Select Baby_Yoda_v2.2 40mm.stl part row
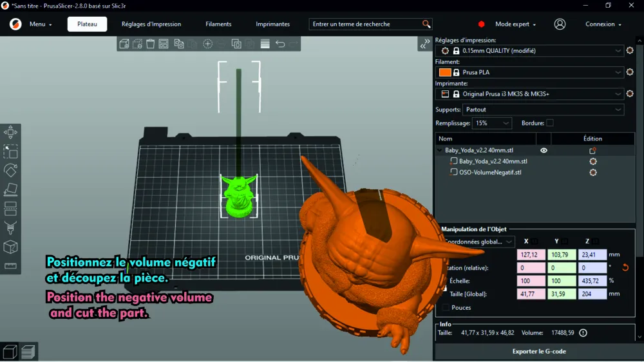Image resolution: width=644 pixels, height=362 pixels. [x=493, y=162]
